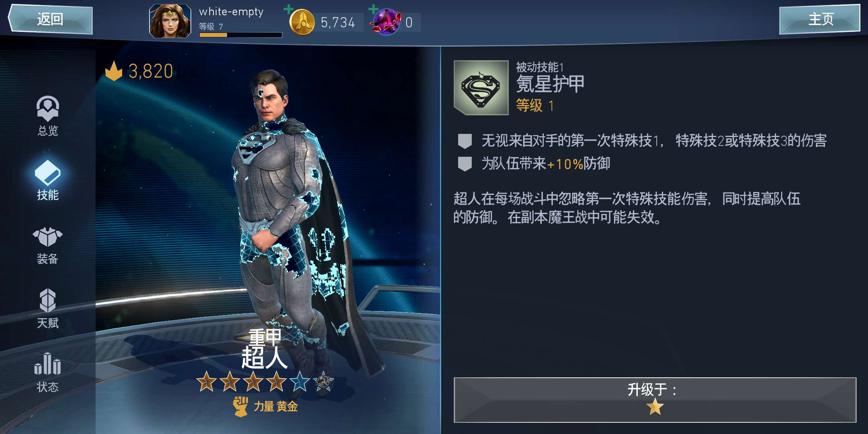Tap the crown power rating 3,820
This screenshot has height=434, width=868.
tap(139, 71)
